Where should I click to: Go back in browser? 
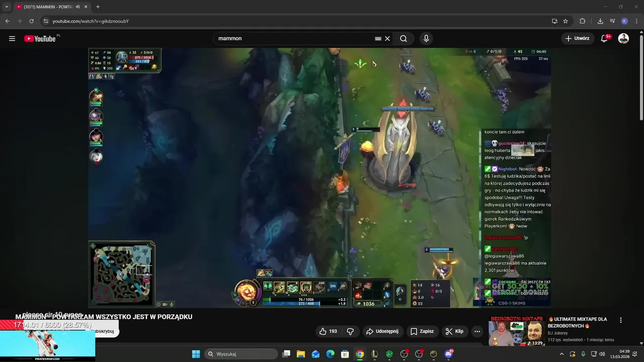pyautogui.click(x=8, y=21)
